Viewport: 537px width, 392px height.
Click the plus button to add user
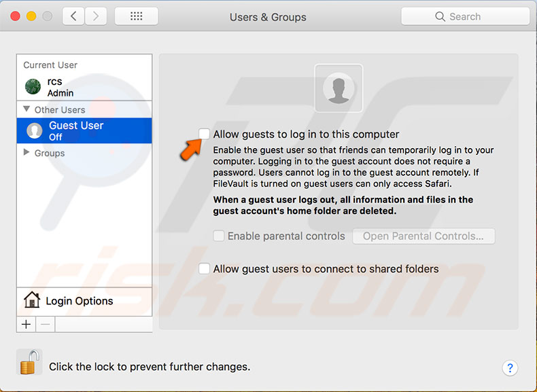[x=26, y=324]
